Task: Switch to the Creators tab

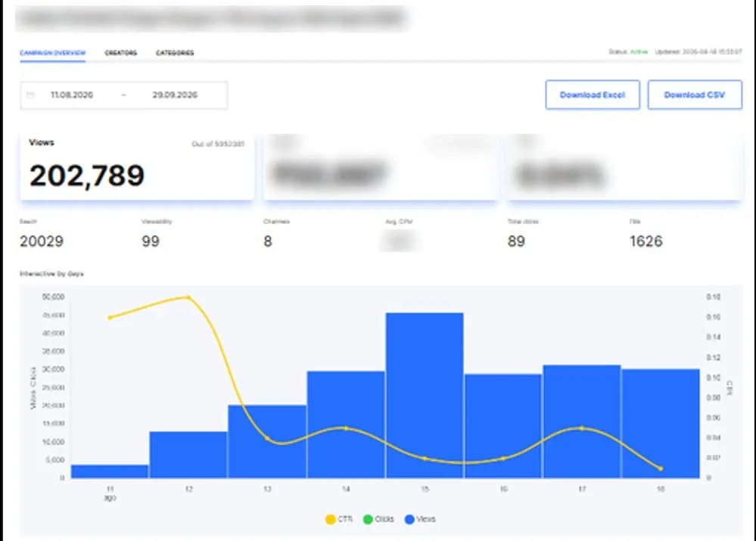Action: tap(120, 52)
